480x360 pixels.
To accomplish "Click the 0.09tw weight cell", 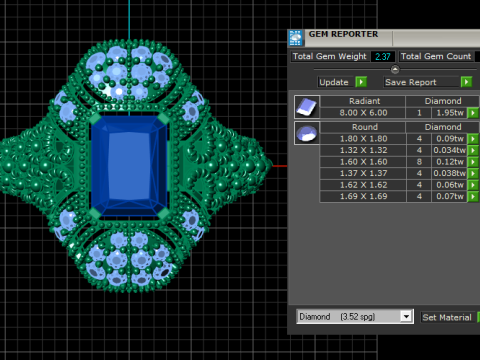I will [x=449, y=139].
